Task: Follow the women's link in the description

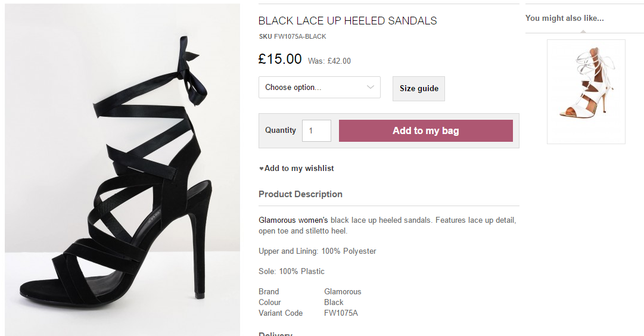Action: click(313, 220)
